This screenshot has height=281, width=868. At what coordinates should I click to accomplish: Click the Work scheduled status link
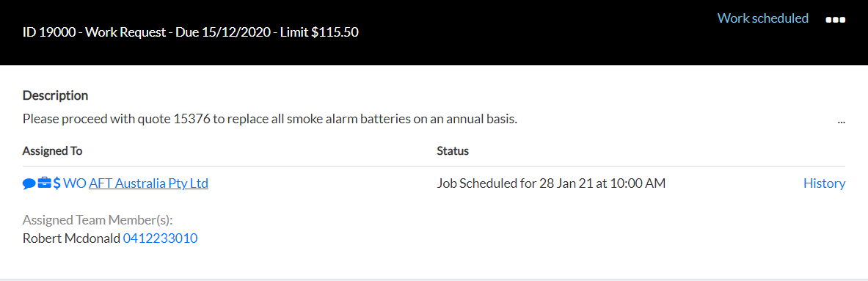tap(763, 18)
